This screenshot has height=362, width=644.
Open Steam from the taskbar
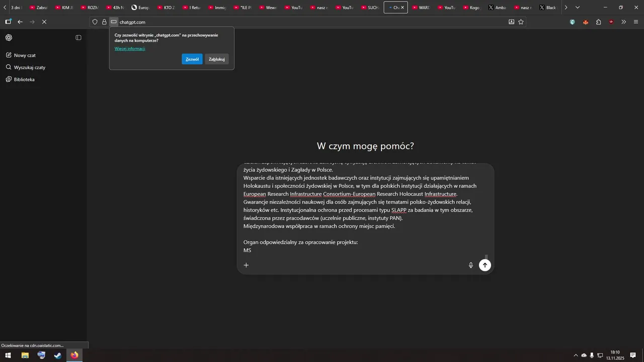[58, 355]
